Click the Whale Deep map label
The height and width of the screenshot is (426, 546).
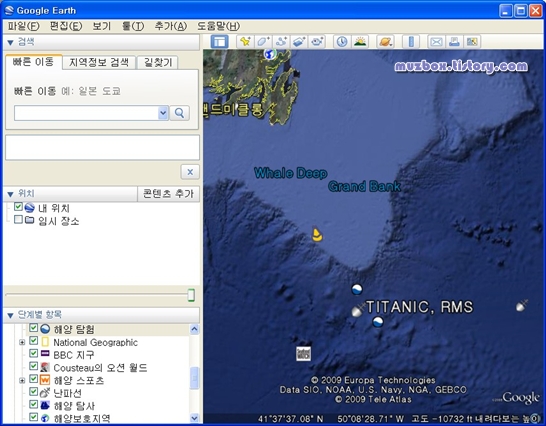click(291, 173)
